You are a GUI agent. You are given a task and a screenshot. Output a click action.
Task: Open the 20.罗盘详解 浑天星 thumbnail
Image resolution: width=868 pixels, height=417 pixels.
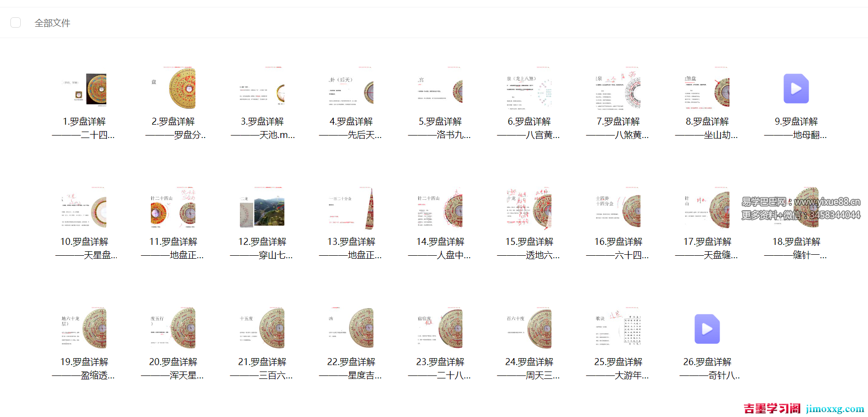(173, 329)
